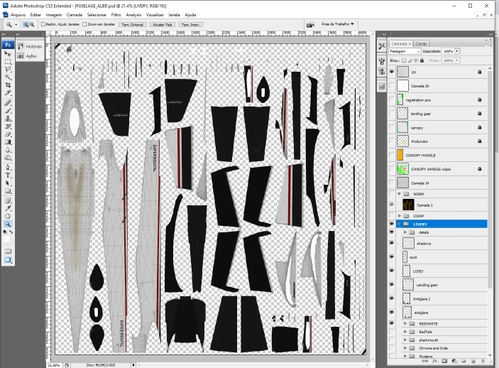This screenshot has width=499, height=368.
Task: Hide the shadows layer eye icon
Action: tap(392, 243)
